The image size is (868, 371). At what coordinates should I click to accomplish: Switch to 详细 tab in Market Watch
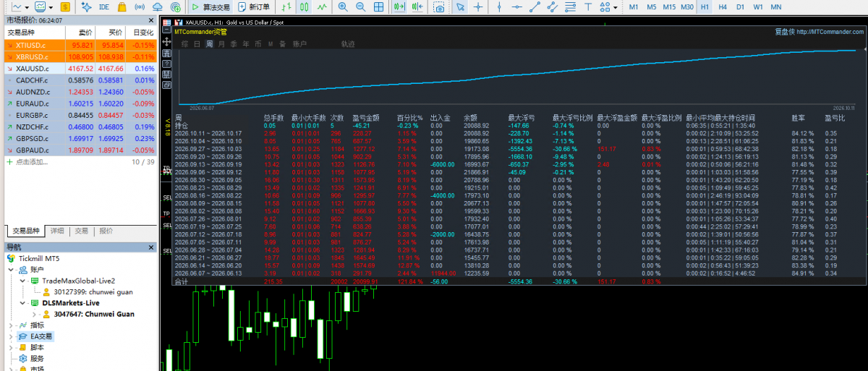(x=57, y=231)
